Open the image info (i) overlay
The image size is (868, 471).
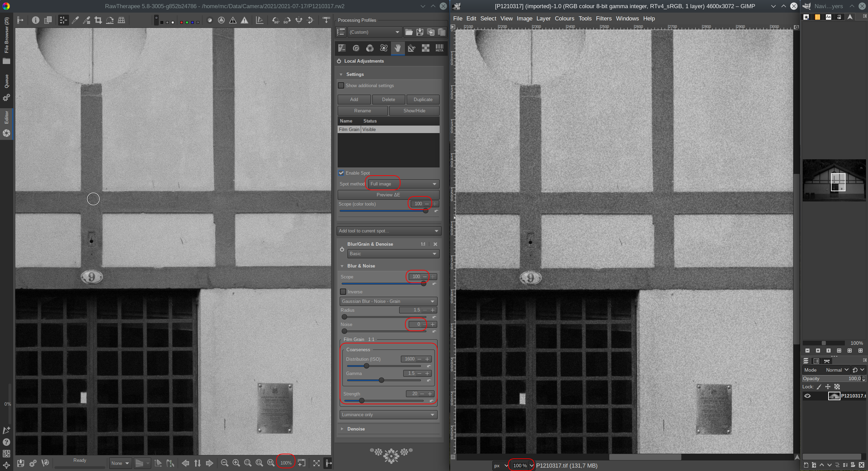point(35,20)
